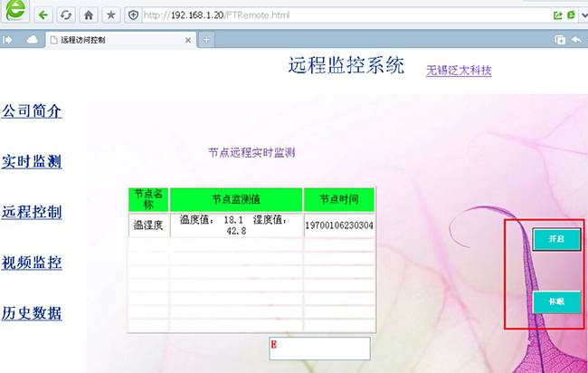The image size is (588, 373).
Task: Click the 360 browser logo icon
Action: 14,13
